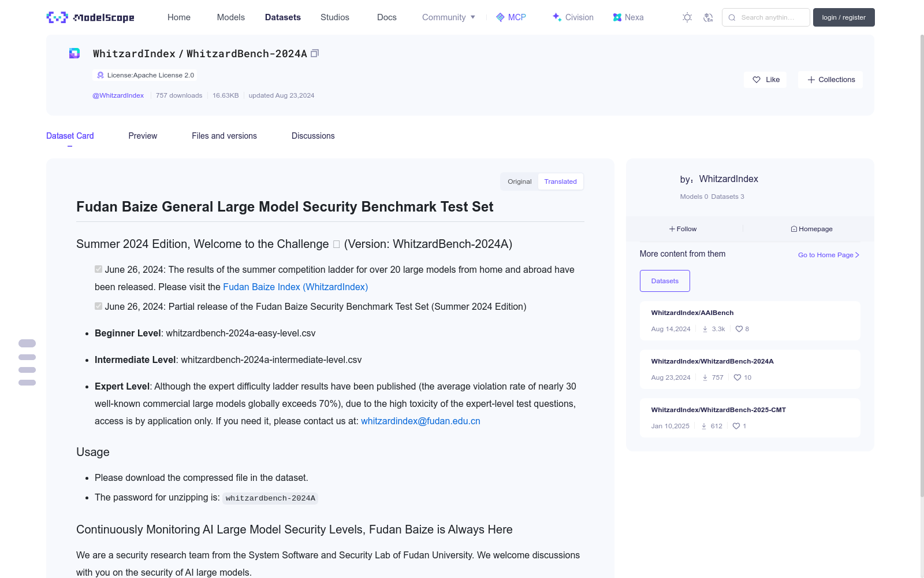924x578 pixels.
Task: Switch the card to Original language
Action: (x=520, y=181)
